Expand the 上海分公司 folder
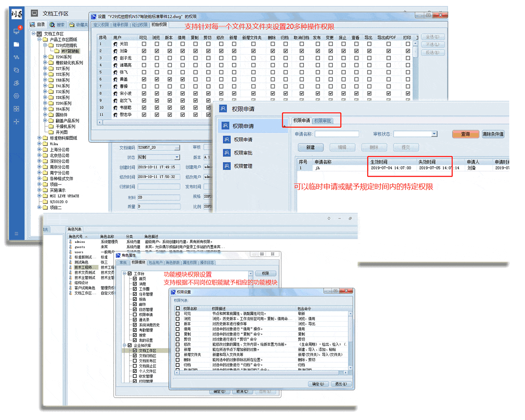The height and width of the screenshot is (420, 525). tap(39, 149)
